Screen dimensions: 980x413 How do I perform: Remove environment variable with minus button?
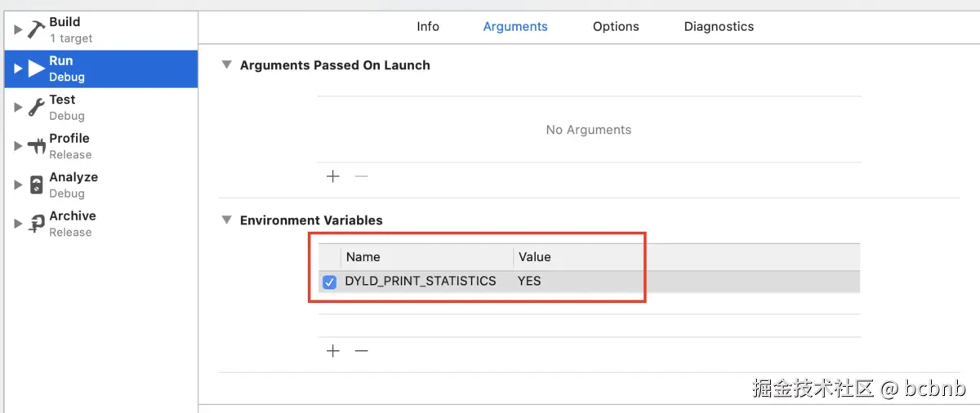click(x=362, y=351)
